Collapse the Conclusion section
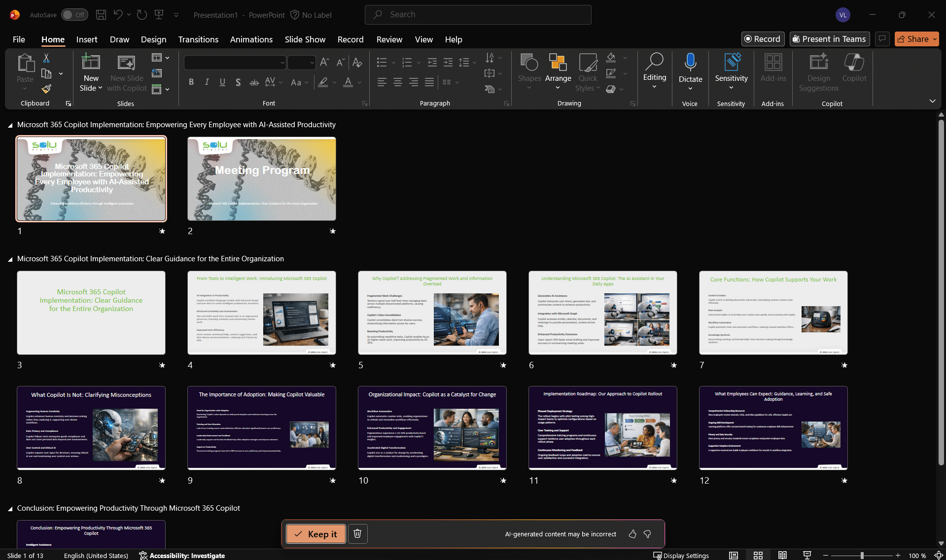Viewport: 946px width, 560px height. point(10,509)
